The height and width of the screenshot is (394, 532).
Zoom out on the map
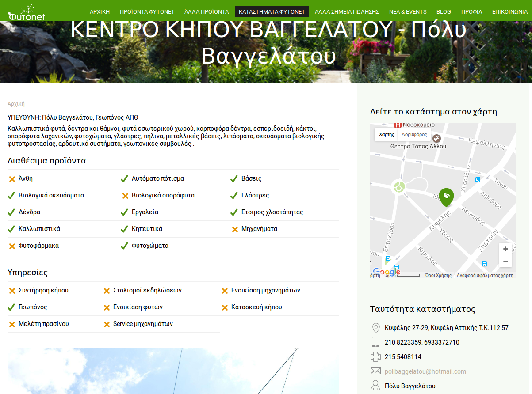[x=505, y=261]
